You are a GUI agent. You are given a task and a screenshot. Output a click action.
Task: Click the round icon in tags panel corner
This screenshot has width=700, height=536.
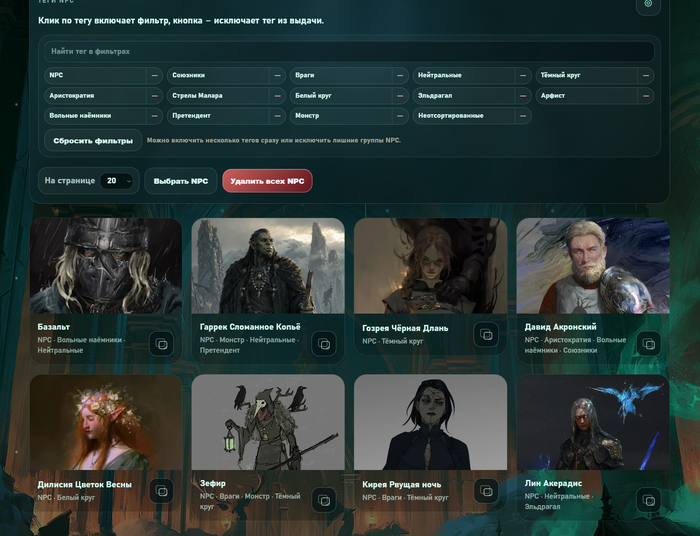pyautogui.click(x=648, y=4)
